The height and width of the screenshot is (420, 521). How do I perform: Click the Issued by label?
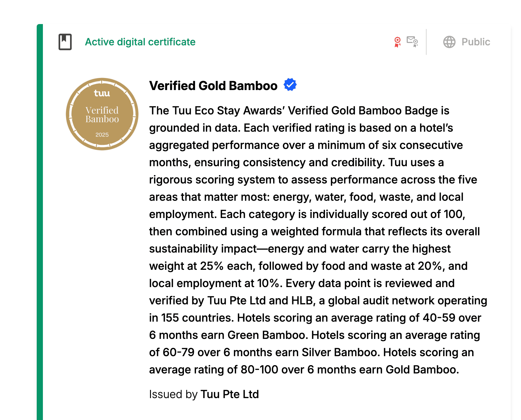click(173, 394)
